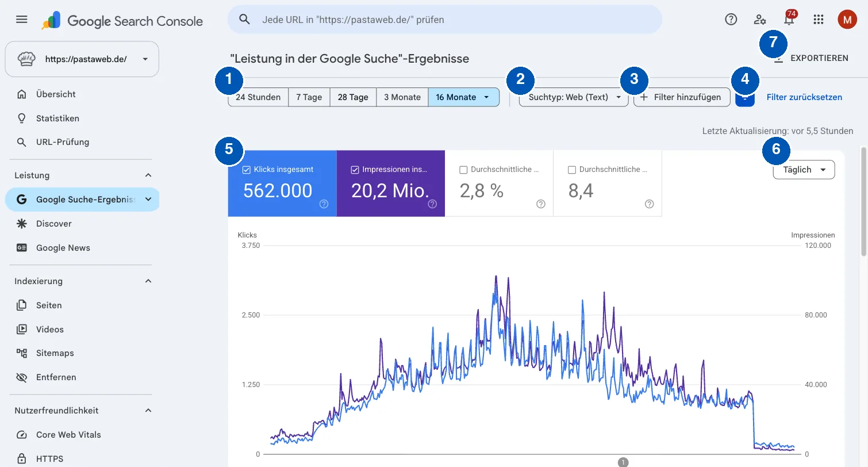
Task: Click the EXPORTIEREN button
Action: (x=812, y=58)
